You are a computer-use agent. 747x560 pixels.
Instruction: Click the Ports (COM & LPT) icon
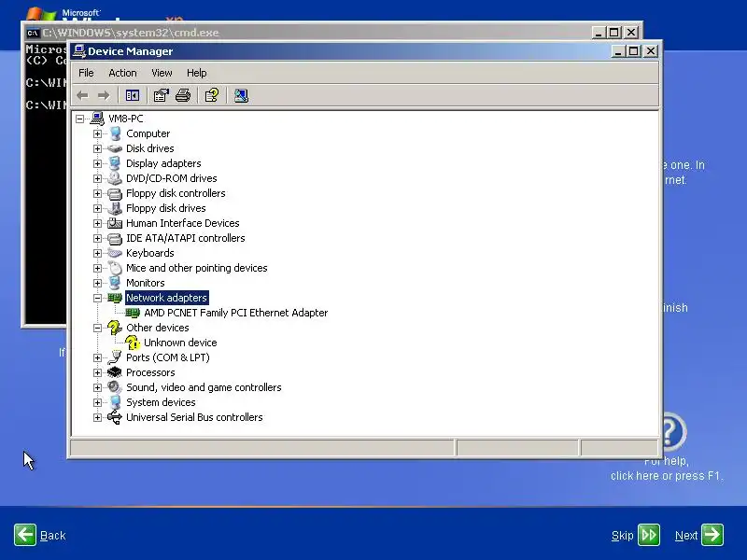click(115, 357)
